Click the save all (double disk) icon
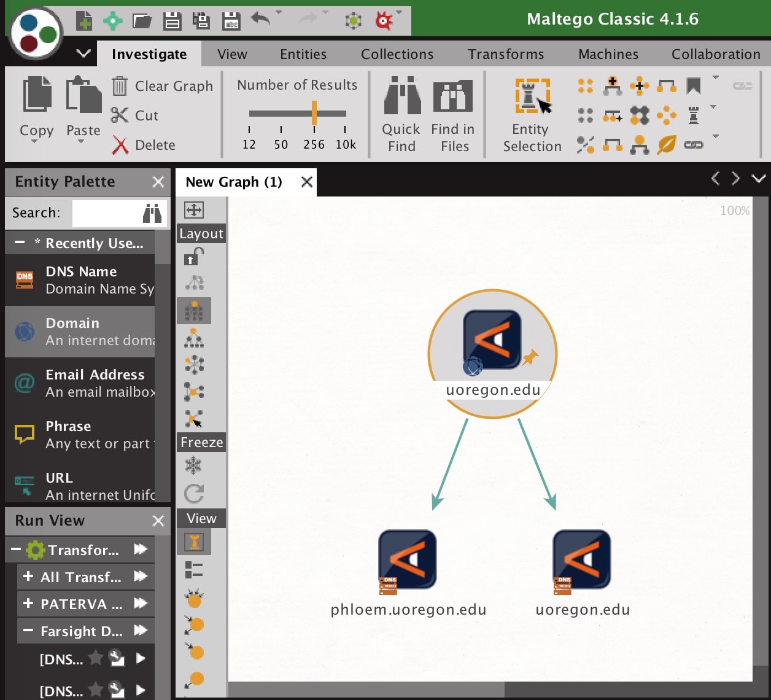771x700 pixels. point(201,21)
